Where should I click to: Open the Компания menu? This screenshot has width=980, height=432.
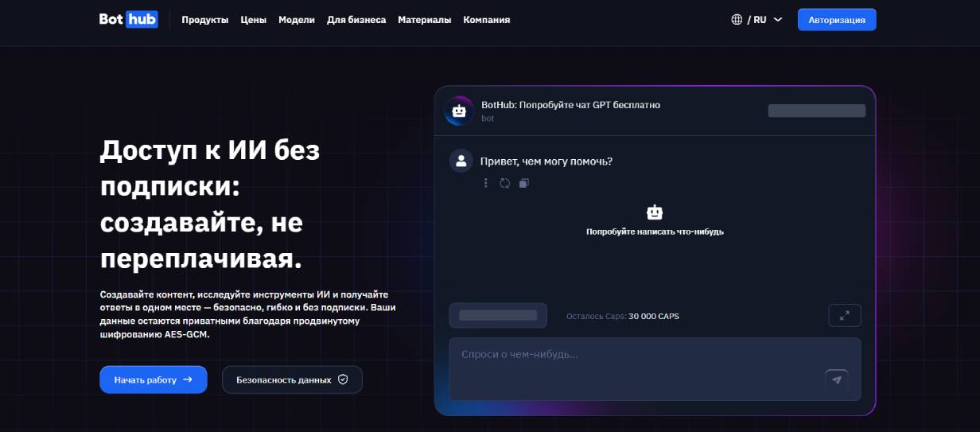(487, 20)
